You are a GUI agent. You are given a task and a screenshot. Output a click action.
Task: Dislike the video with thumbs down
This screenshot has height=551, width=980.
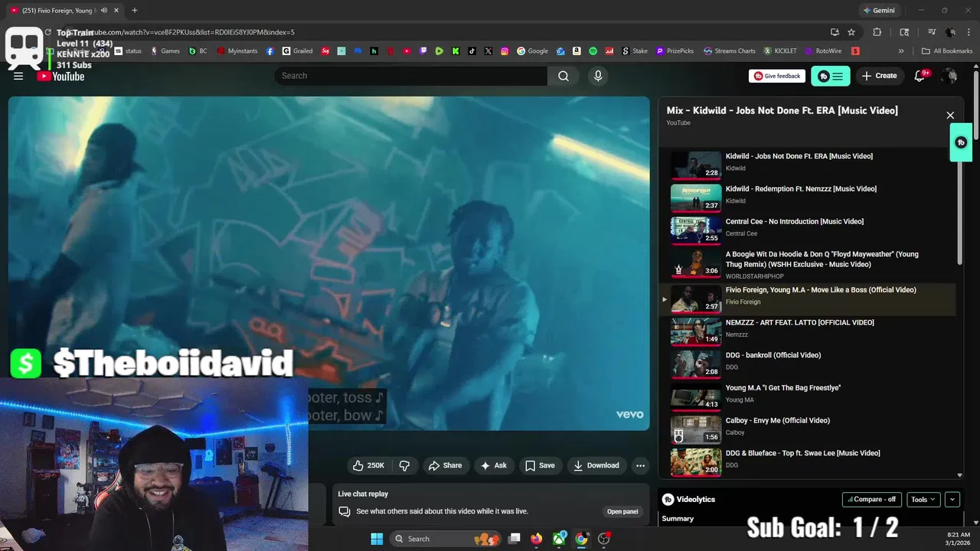pyautogui.click(x=404, y=465)
